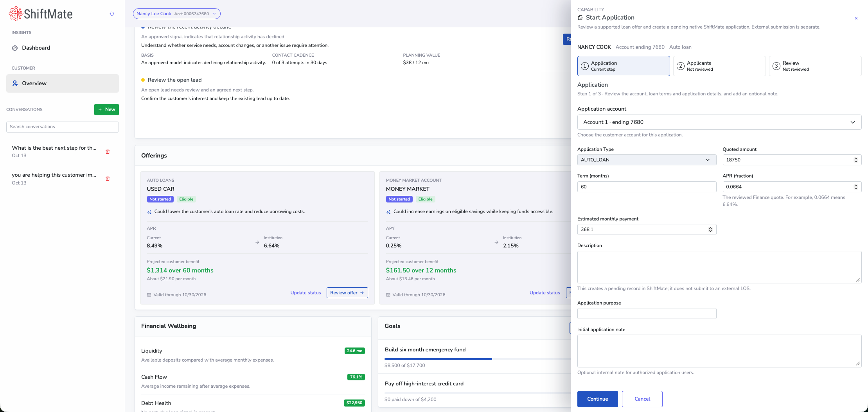
Task: Click the Overview person icon
Action: click(x=15, y=83)
